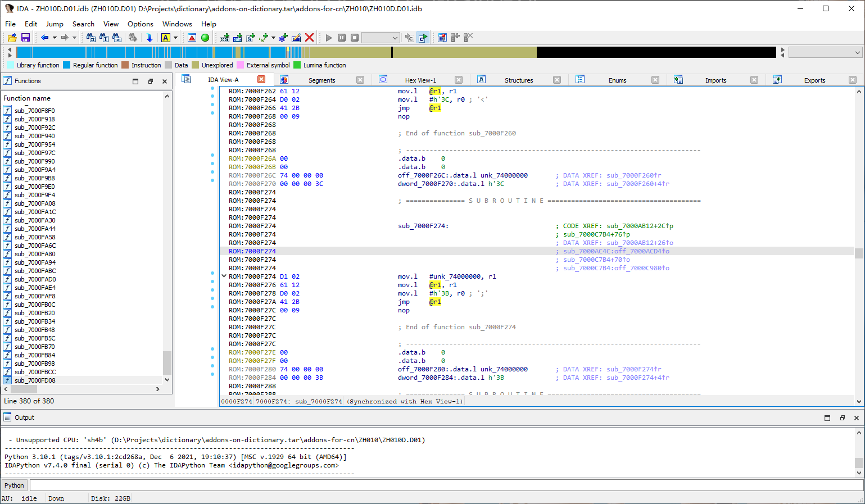Click the red X delete icon
Image resolution: width=865 pixels, height=504 pixels.
coord(309,38)
